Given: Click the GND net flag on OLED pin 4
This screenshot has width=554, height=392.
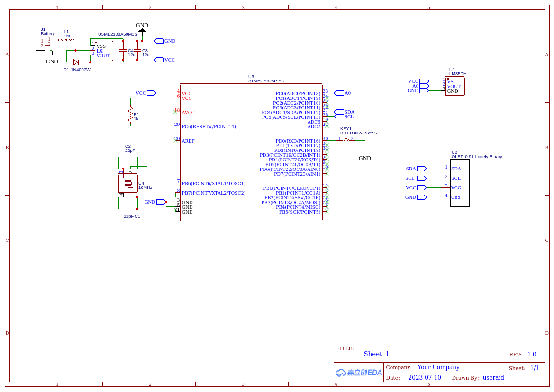Looking at the screenshot, I should point(416,197).
